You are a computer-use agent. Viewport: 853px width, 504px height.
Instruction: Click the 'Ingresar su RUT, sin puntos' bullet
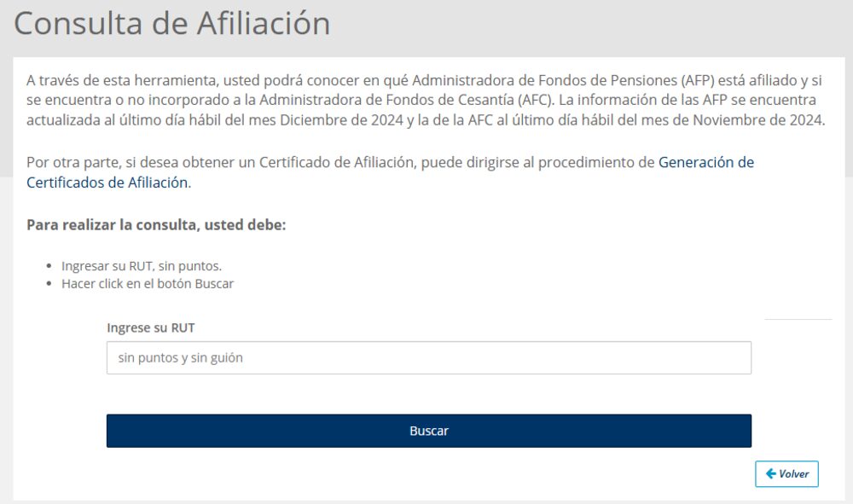point(142,266)
